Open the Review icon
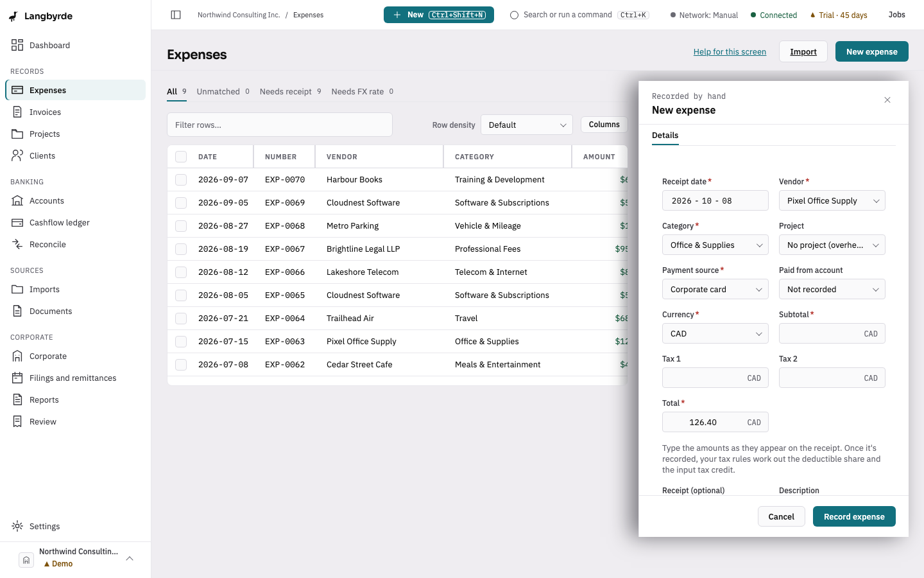This screenshot has height=578, width=924. point(17,421)
